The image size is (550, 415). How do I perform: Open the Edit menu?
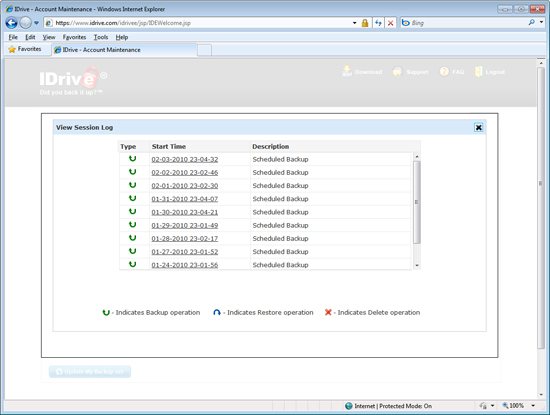point(30,37)
